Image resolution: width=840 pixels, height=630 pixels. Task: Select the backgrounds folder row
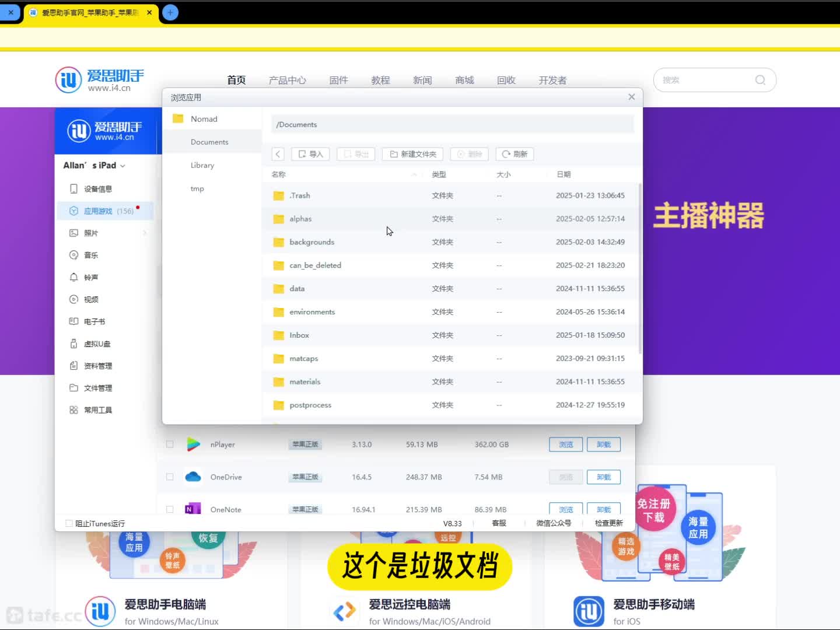(450, 242)
